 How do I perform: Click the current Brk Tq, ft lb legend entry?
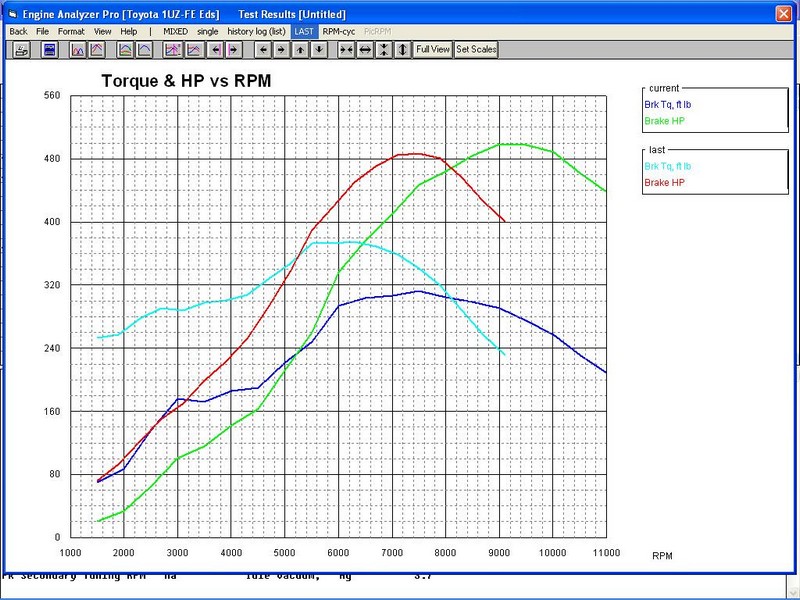coord(668,105)
